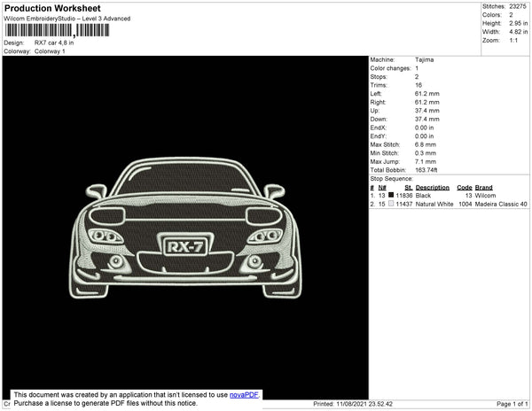Image resolution: width=532 pixels, height=411 pixels.
Task: Click the Description column header
Action: pyautogui.click(x=433, y=187)
